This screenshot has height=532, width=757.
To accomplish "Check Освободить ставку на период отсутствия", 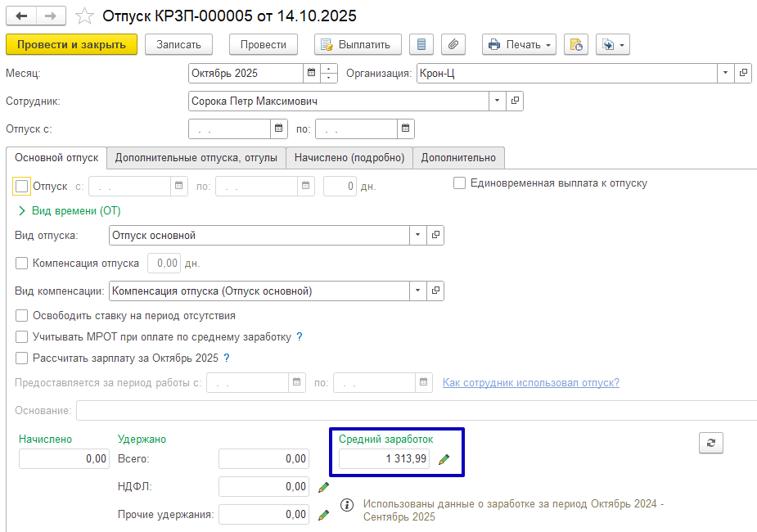I will click(x=22, y=316).
